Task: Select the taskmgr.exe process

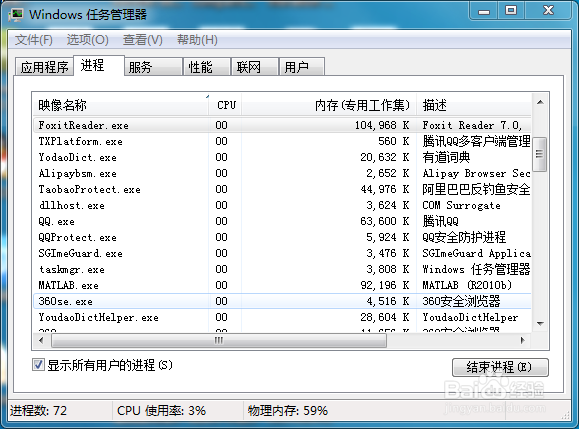Action: pos(282,270)
